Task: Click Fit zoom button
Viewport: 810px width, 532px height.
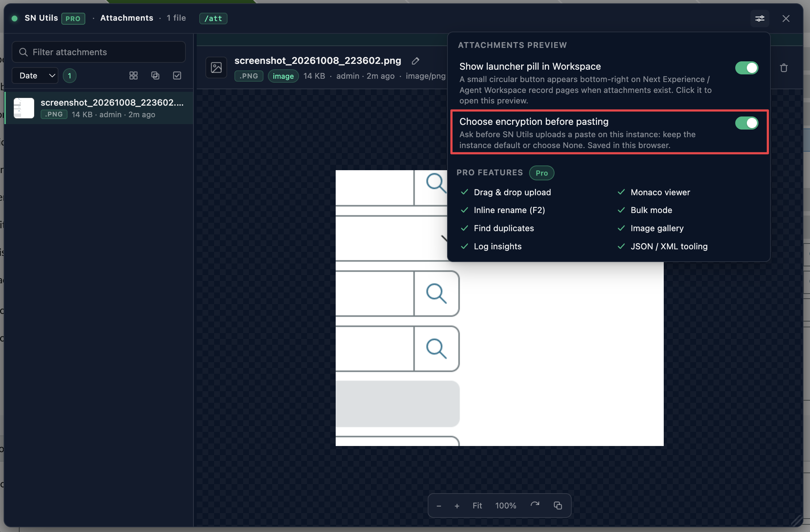Action: click(477, 506)
